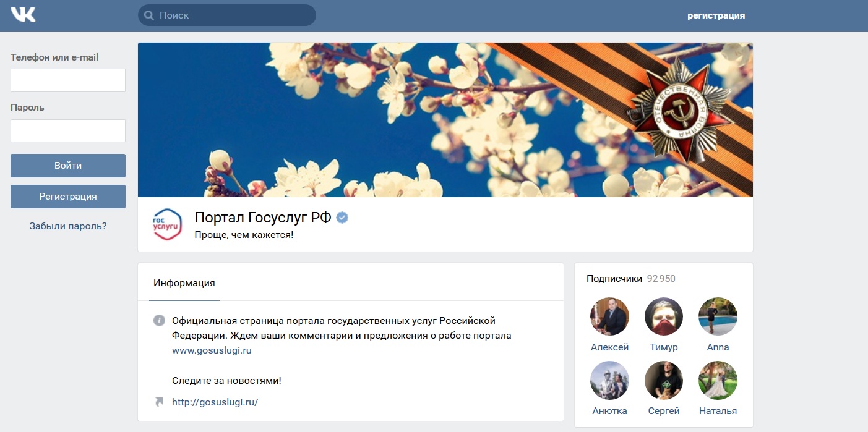
Task: Click the verified checkmark badge
Action: 342,218
